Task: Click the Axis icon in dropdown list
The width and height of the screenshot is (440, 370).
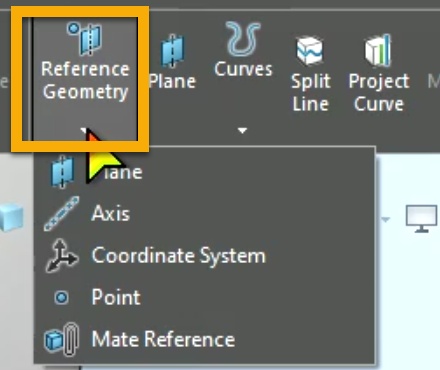Action: (x=61, y=214)
